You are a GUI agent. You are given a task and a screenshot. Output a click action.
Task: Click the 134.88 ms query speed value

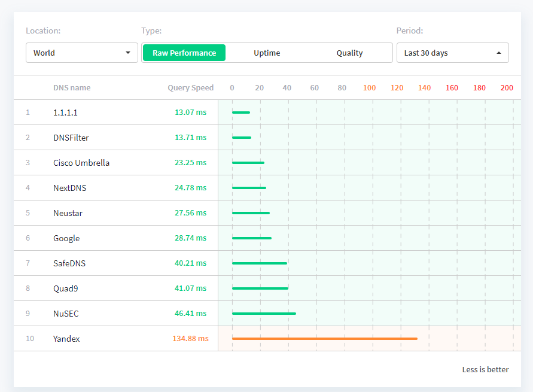tap(190, 339)
